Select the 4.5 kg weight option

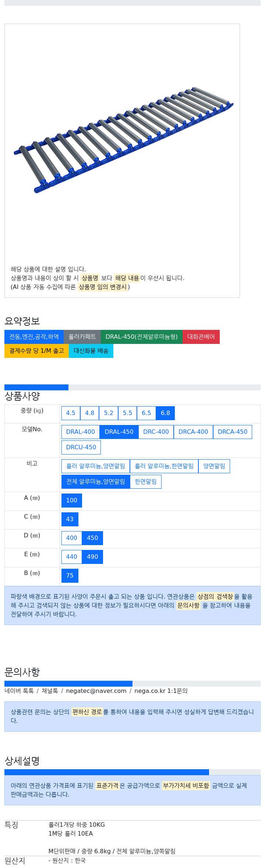71,413
